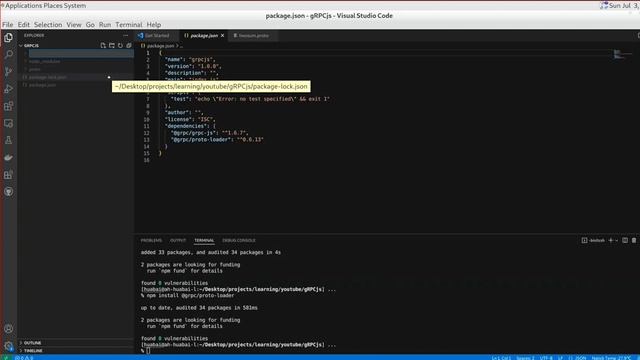The width and height of the screenshot is (640, 360).
Task: Show errors and warnings count in status bar
Action: 24,358
